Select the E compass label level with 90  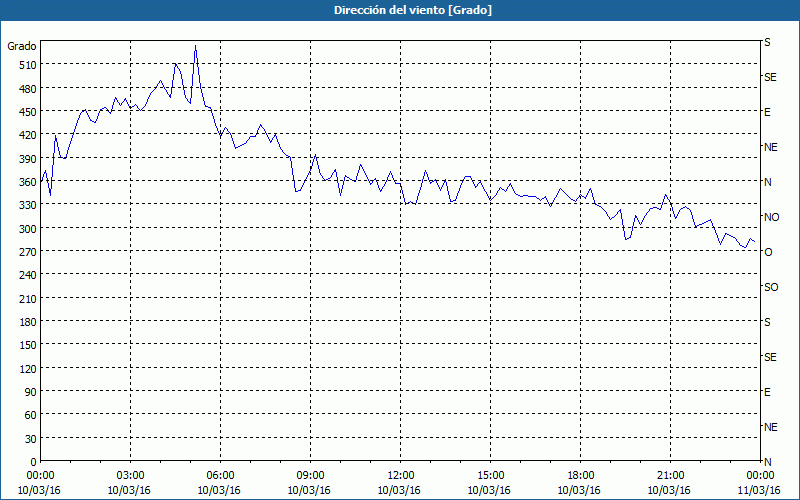pyautogui.click(x=767, y=392)
